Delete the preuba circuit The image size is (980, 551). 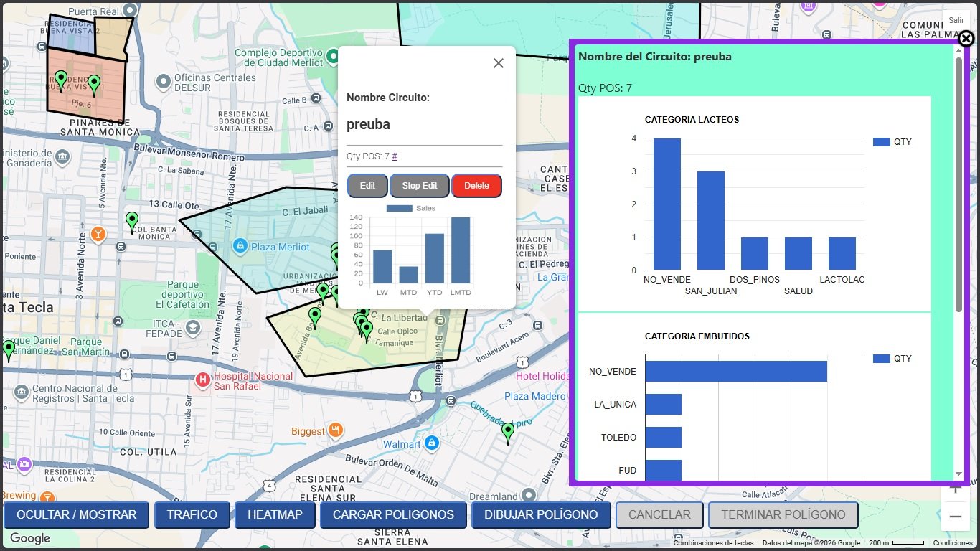(x=476, y=186)
